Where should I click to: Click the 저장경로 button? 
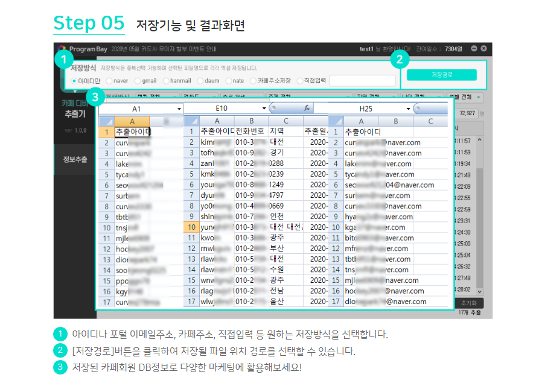pyautogui.click(x=441, y=75)
